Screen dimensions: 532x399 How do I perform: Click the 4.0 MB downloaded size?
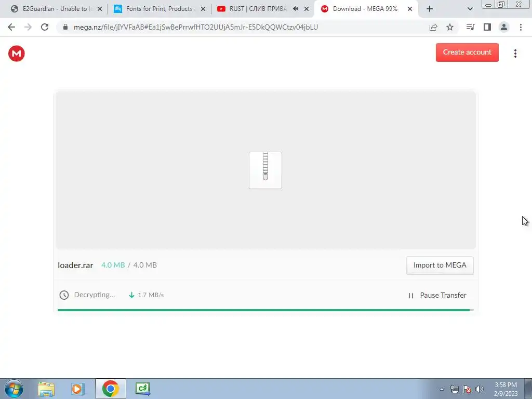pos(113,265)
